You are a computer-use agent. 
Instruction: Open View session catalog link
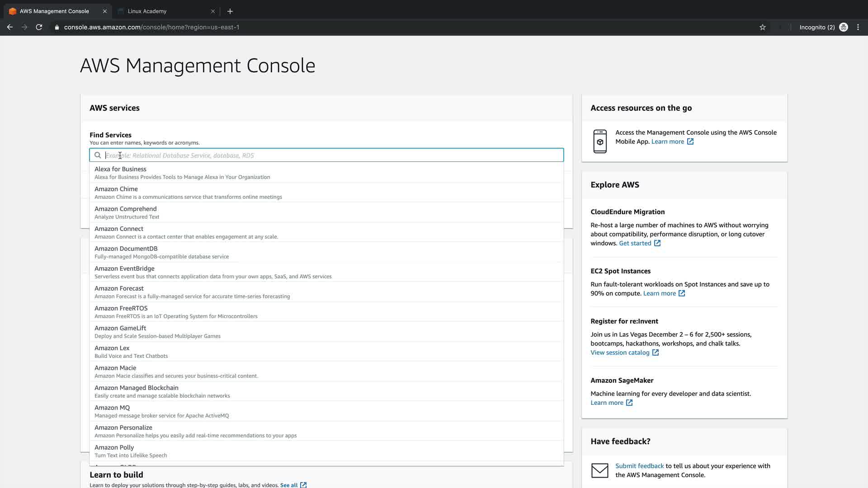click(620, 353)
